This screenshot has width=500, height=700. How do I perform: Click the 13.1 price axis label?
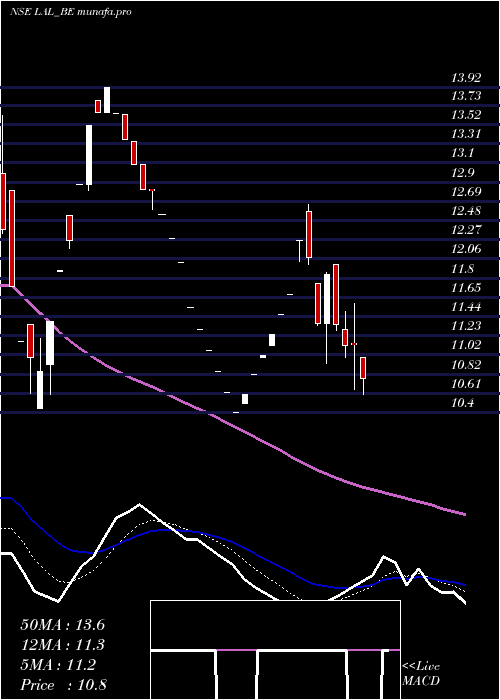tap(462, 153)
